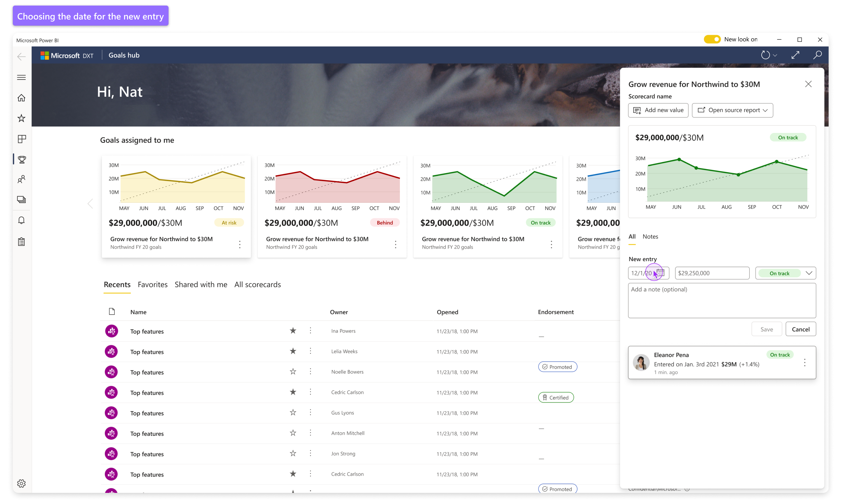Switch to the Shared with me tab
This screenshot has width=841, height=504.
tap(201, 285)
